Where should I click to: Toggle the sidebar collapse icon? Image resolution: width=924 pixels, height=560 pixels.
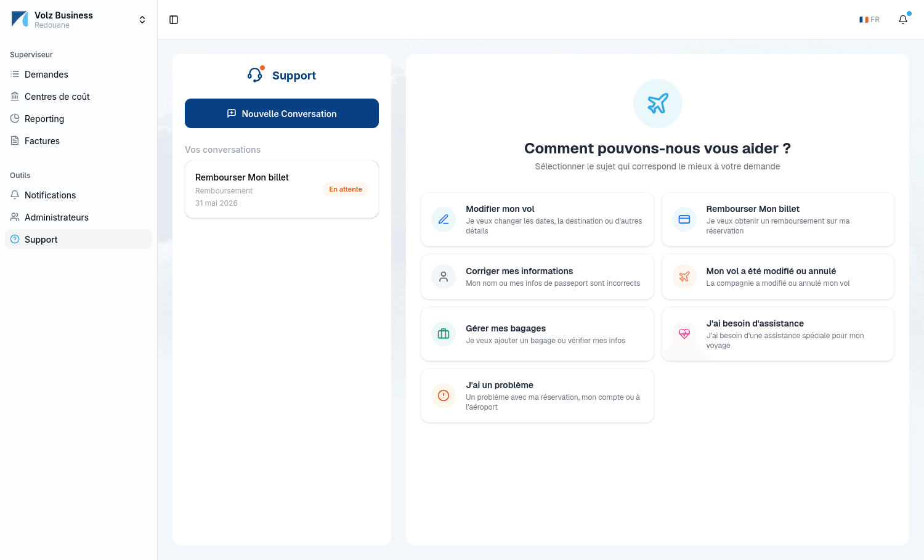click(174, 20)
